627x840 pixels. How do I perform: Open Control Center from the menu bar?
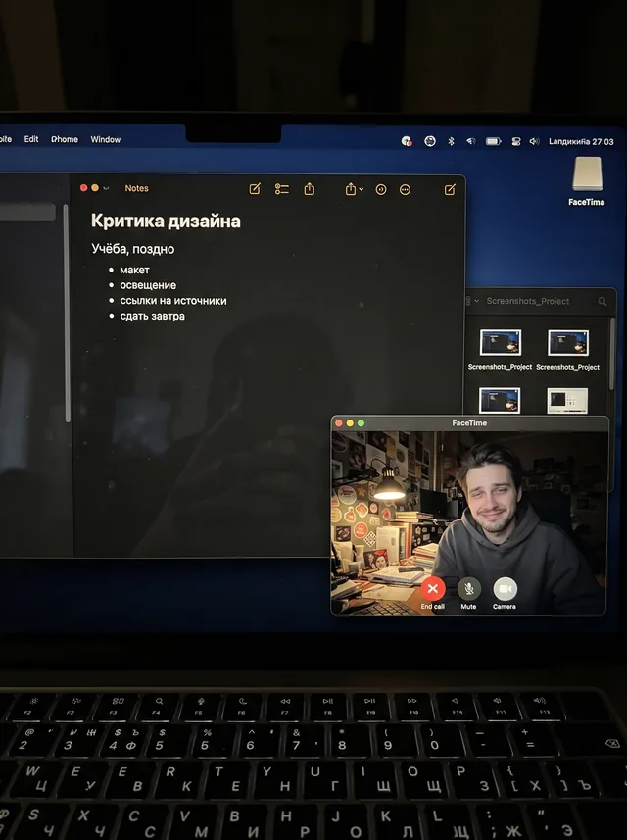point(516,141)
